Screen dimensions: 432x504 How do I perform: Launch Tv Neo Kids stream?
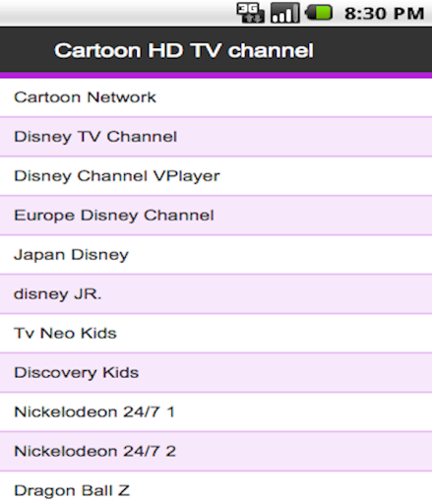(216, 334)
